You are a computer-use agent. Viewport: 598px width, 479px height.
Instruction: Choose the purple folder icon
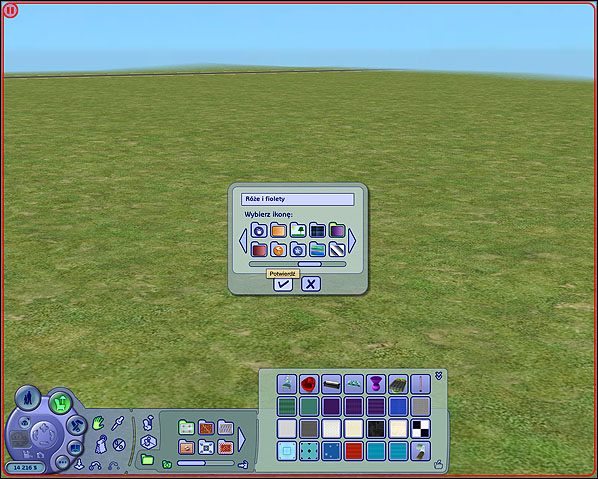click(337, 230)
